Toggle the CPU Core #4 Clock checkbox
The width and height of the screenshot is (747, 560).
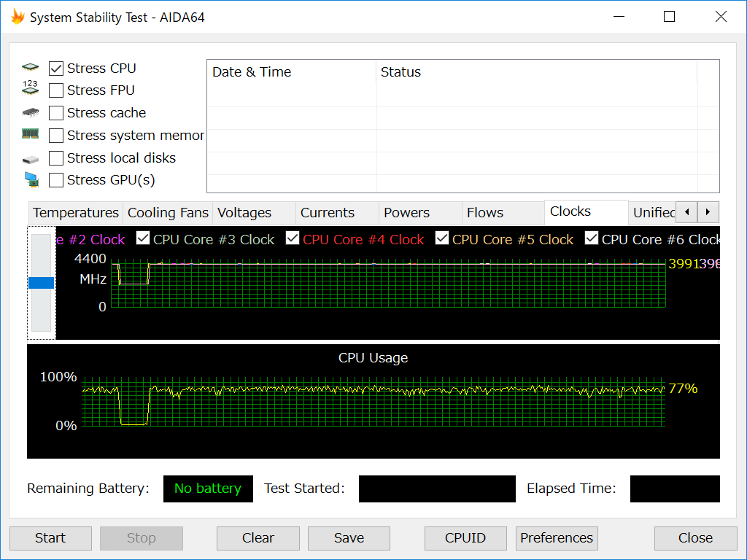pyautogui.click(x=293, y=238)
